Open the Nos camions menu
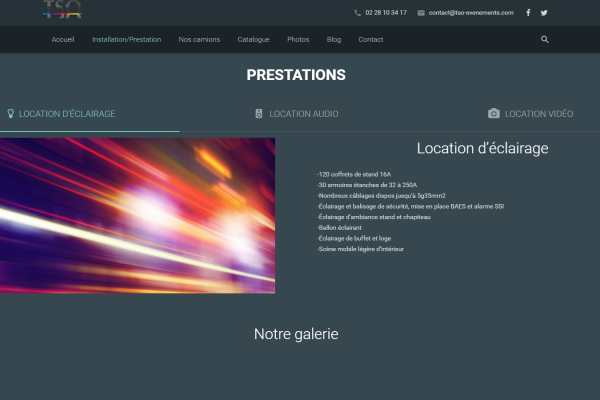 point(199,39)
